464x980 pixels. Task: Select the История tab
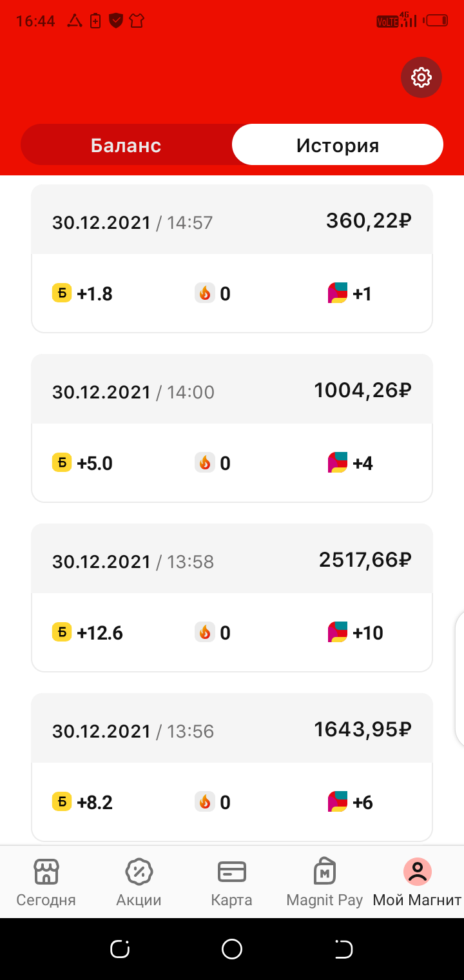tap(338, 145)
